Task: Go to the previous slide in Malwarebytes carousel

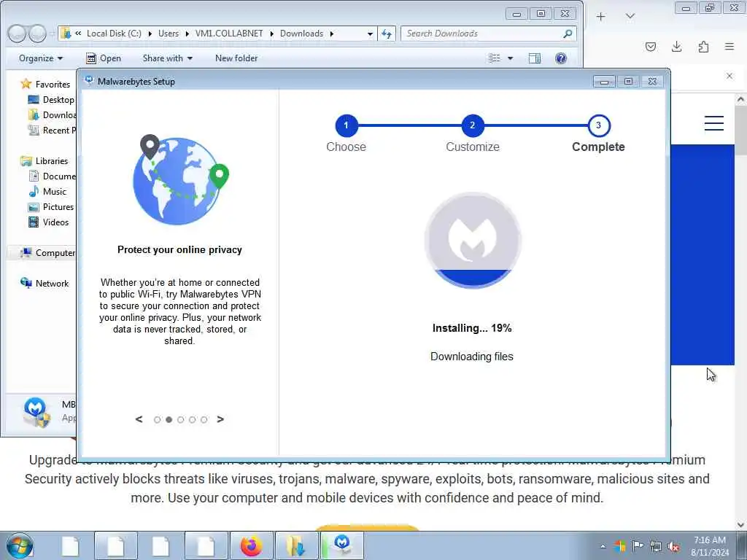Action: tap(139, 419)
